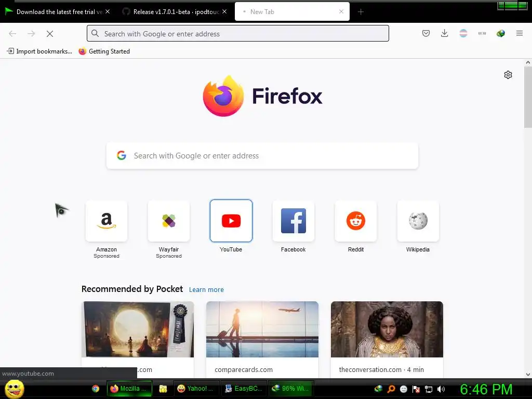Open new tab page settings gear
The image size is (532, 399).
(508, 75)
